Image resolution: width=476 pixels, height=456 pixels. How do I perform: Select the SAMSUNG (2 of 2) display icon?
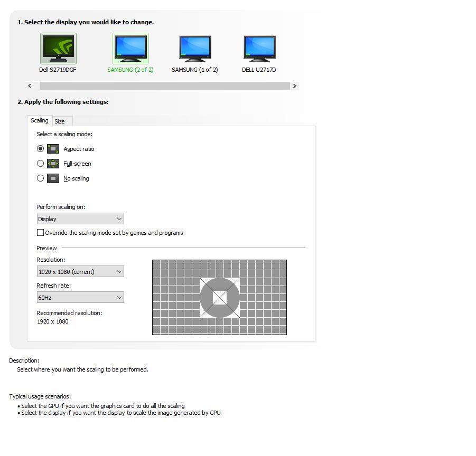[130, 49]
